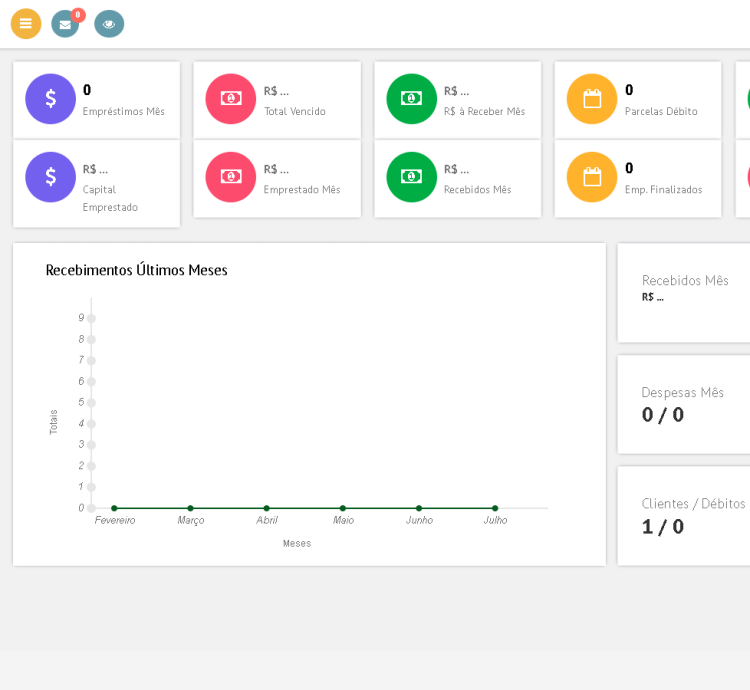Viewport: 750px width, 690px height.
Task: Click the purple dollar icon for Capital Emprestado
Action: pos(50,177)
